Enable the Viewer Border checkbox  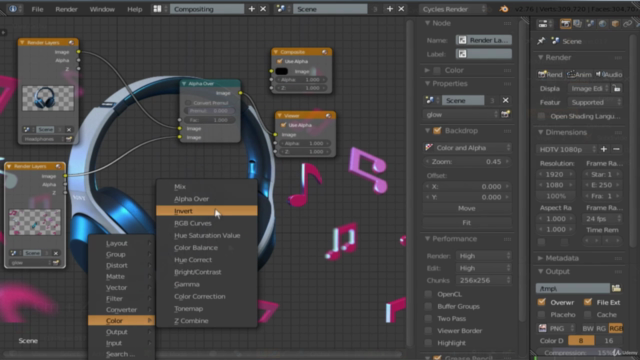pyautogui.click(x=428, y=331)
